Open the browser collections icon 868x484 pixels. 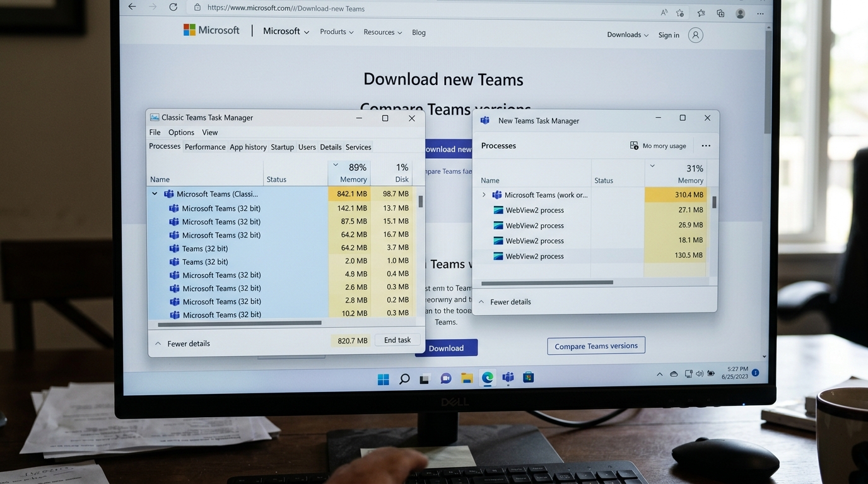tap(720, 13)
